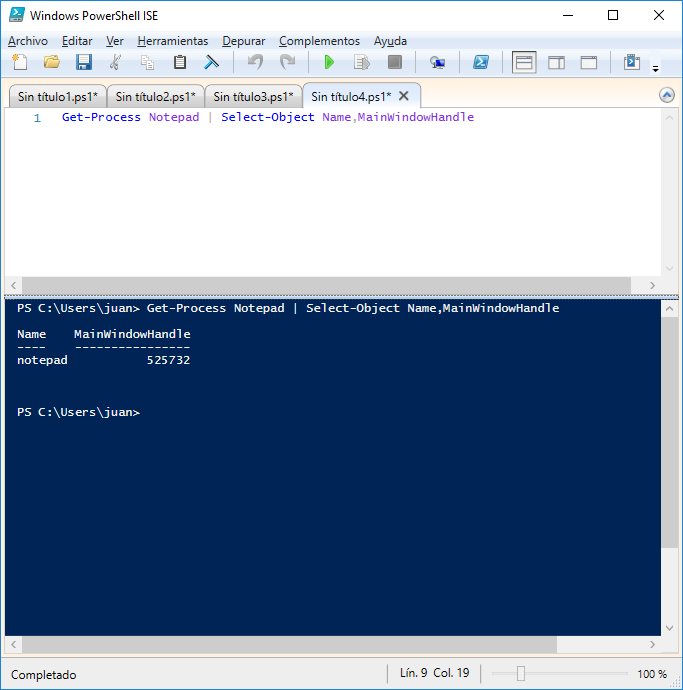Show script pane on the right layout
The width and height of the screenshot is (683, 690).
[556, 62]
